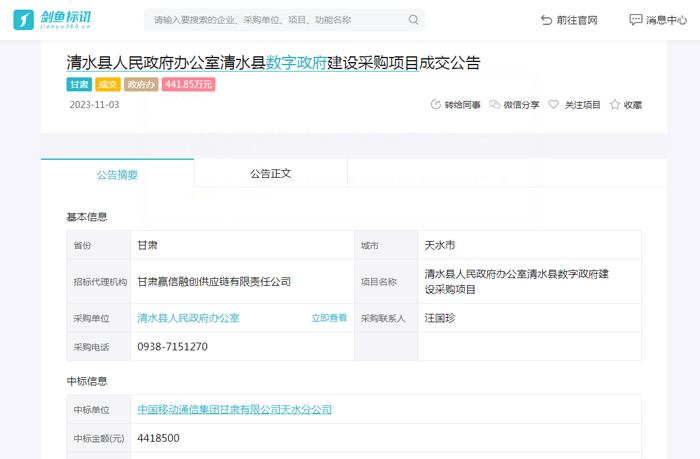
Task: Click the 转给同事 forward icon
Action: pos(435,104)
